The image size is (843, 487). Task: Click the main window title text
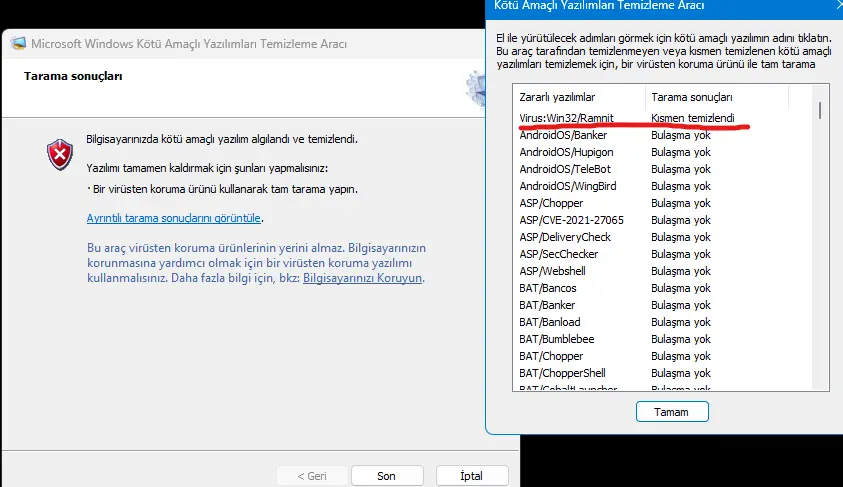[x=189, y=44]
